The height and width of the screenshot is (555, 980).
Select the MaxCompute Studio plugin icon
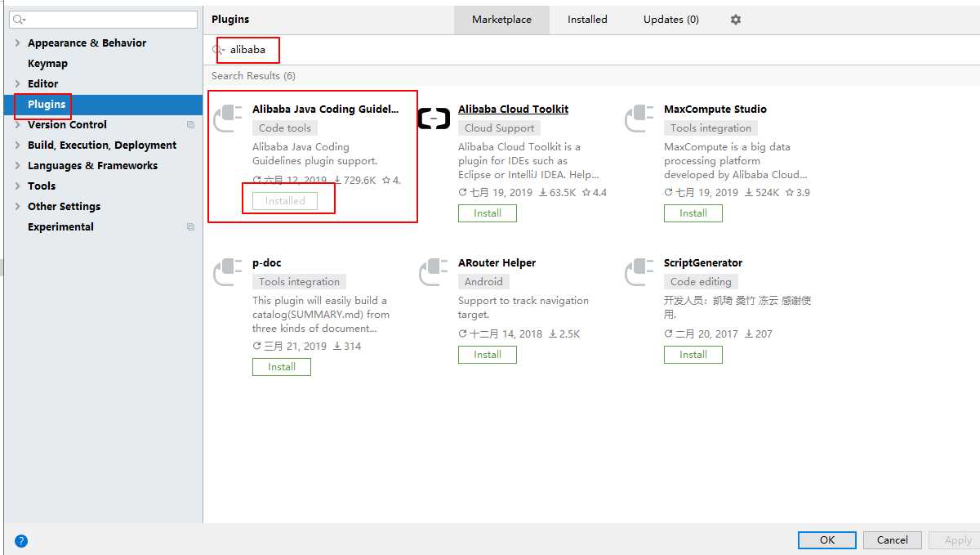[x=639, y=119]
